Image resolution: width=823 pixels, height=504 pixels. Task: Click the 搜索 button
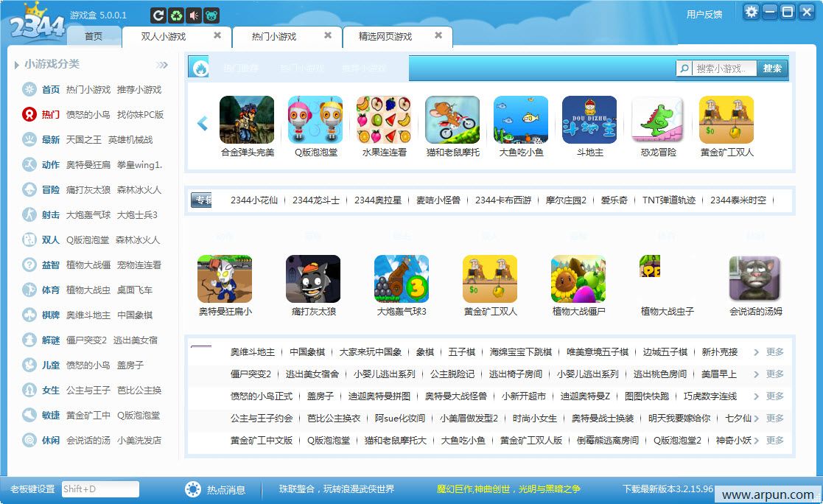772,69
